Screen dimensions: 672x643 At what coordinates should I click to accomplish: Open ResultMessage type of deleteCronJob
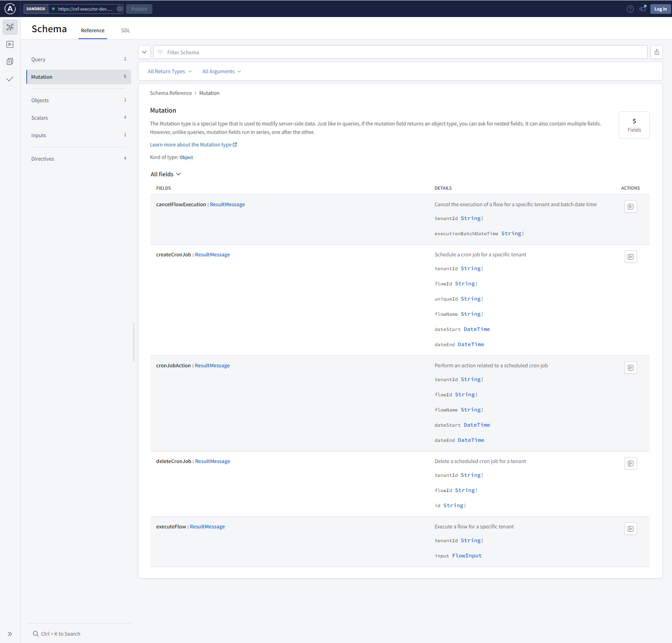pos(213,461)
